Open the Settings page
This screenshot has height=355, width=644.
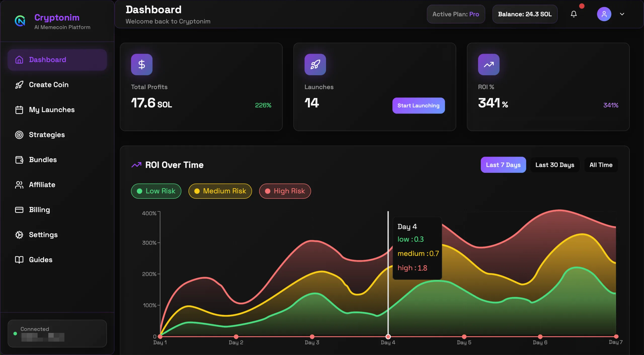[x=57, y=235]
